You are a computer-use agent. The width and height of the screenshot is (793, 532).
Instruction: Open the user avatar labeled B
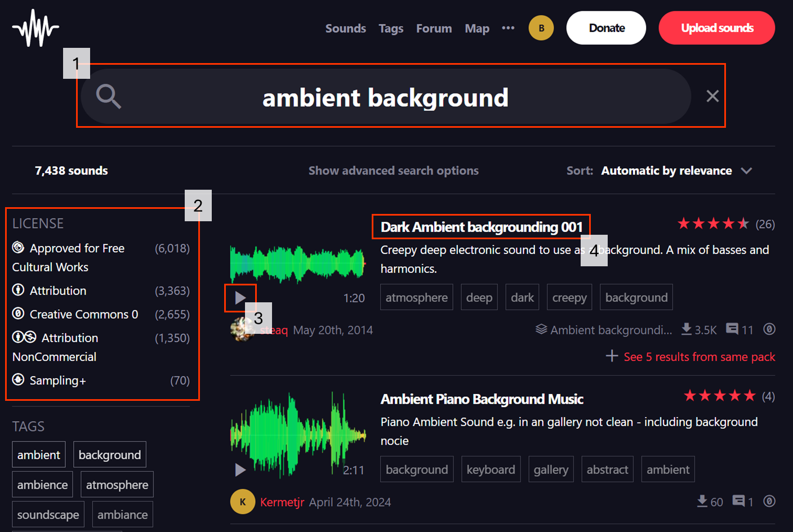coord(541,28)
